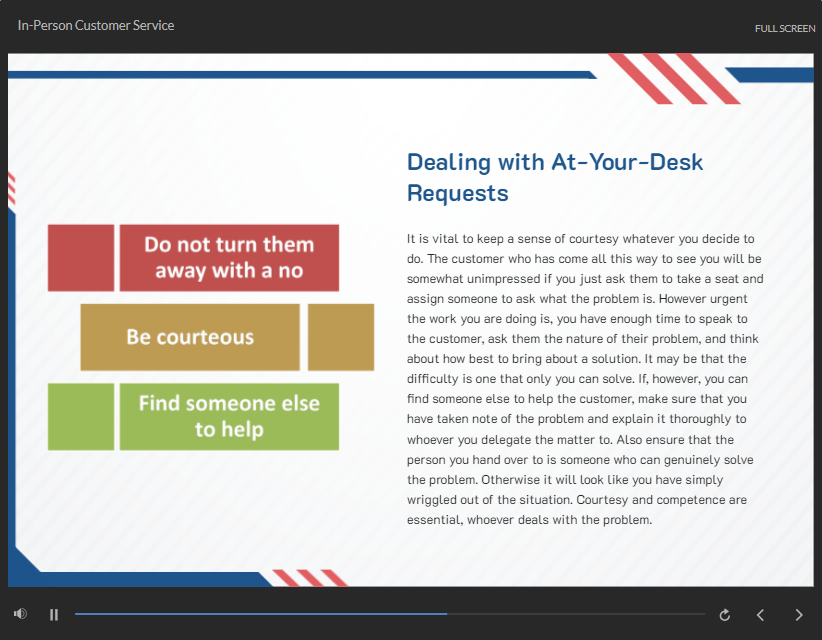Viewport: 822px width, 640px height.
Task: Click the small gold square beside Be courteous
Action: point(340,338)
